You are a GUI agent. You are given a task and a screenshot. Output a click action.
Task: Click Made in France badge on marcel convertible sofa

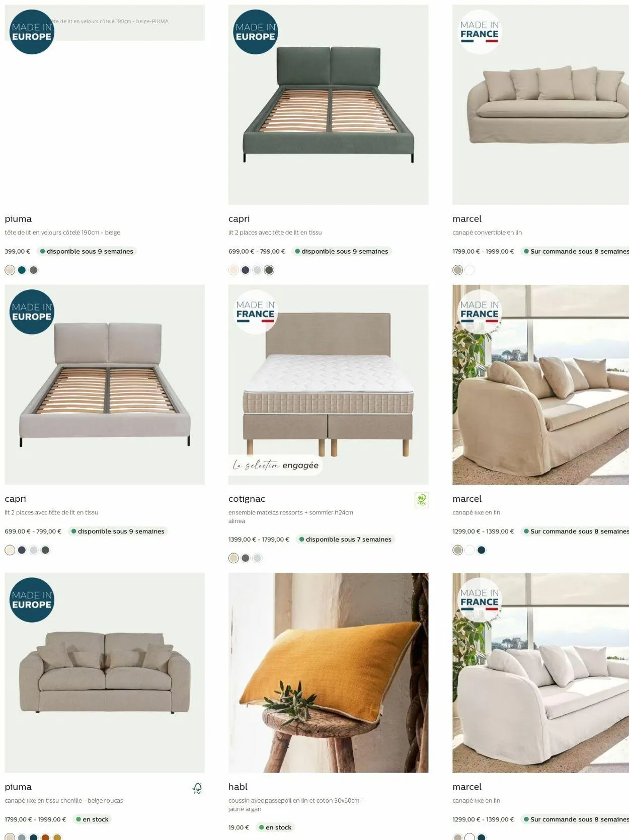(480, 32)
